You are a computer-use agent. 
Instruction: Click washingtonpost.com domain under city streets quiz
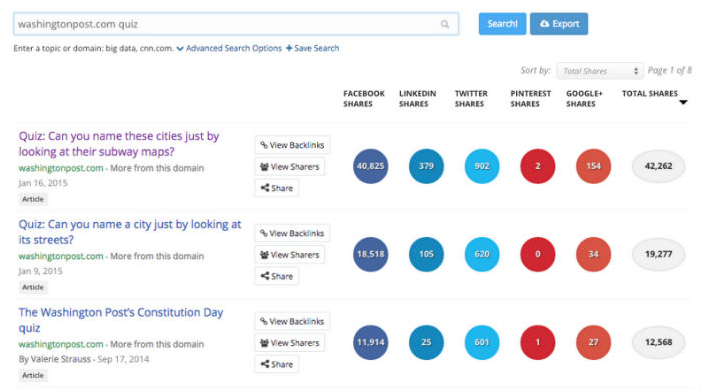pyautogui.click(x=61, y=256)
